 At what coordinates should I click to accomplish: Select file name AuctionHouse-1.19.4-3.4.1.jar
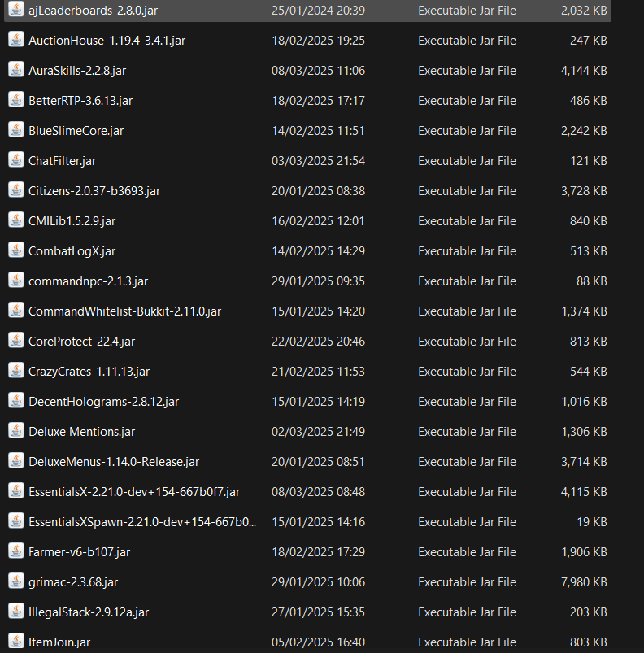click(x=107, y=41)
